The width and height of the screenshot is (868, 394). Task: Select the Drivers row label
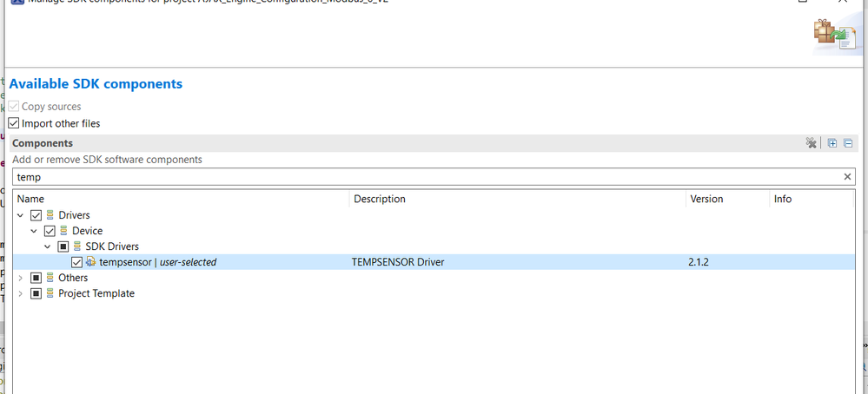(74, 215)
